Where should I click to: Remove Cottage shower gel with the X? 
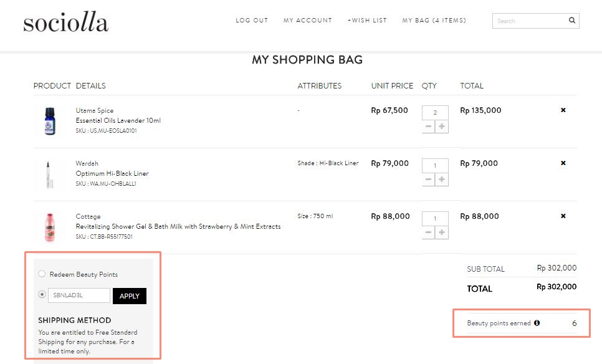point(563,216)
